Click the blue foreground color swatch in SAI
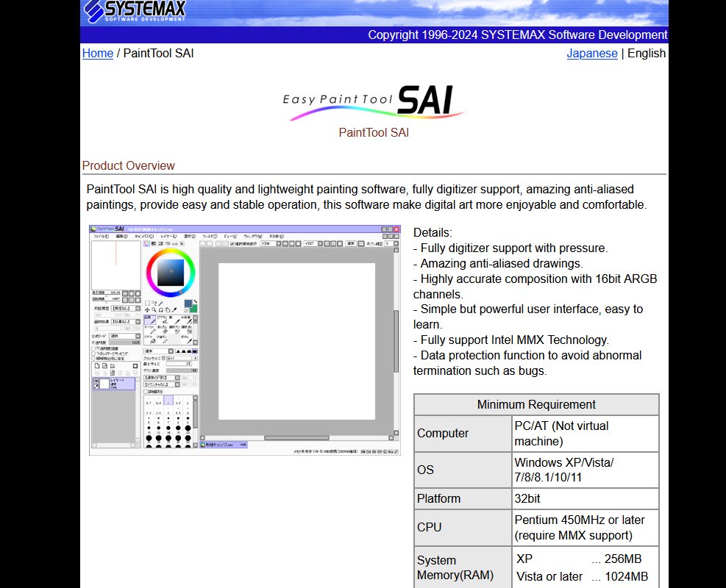The height and width of the screenshot is (588, 726). pyautogui.click(x=188, y=303)
